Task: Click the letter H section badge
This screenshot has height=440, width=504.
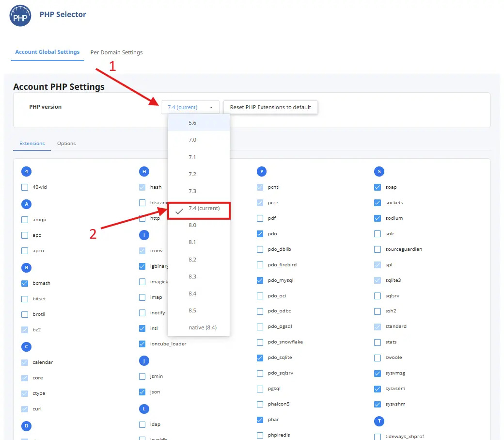Action: [x=144, y=172]
